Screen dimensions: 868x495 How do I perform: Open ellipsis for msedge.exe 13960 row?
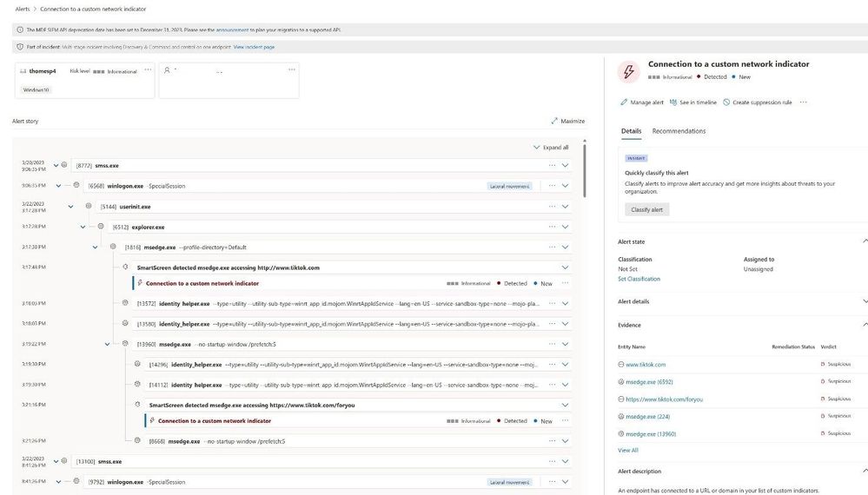click(552, 344)
